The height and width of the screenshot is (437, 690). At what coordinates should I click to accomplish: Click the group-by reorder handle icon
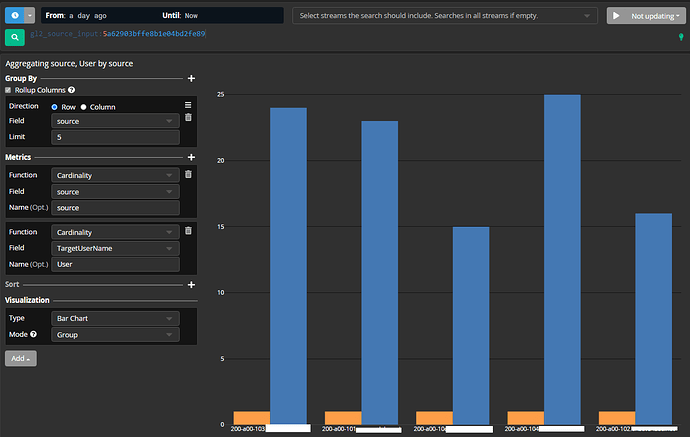point(188,105)
